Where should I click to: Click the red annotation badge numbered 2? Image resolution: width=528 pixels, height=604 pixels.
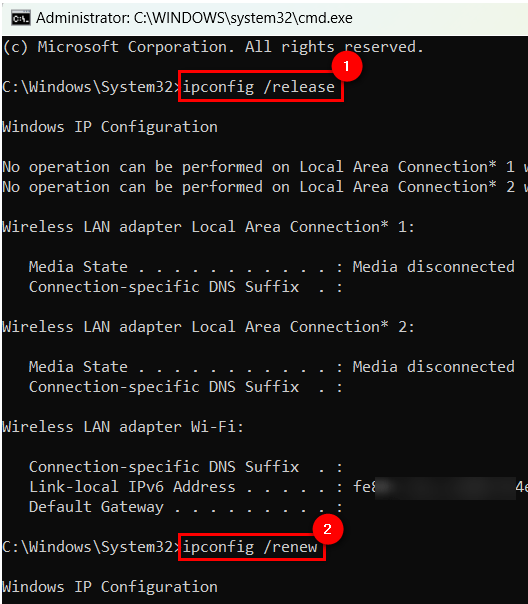click(328, 529)
